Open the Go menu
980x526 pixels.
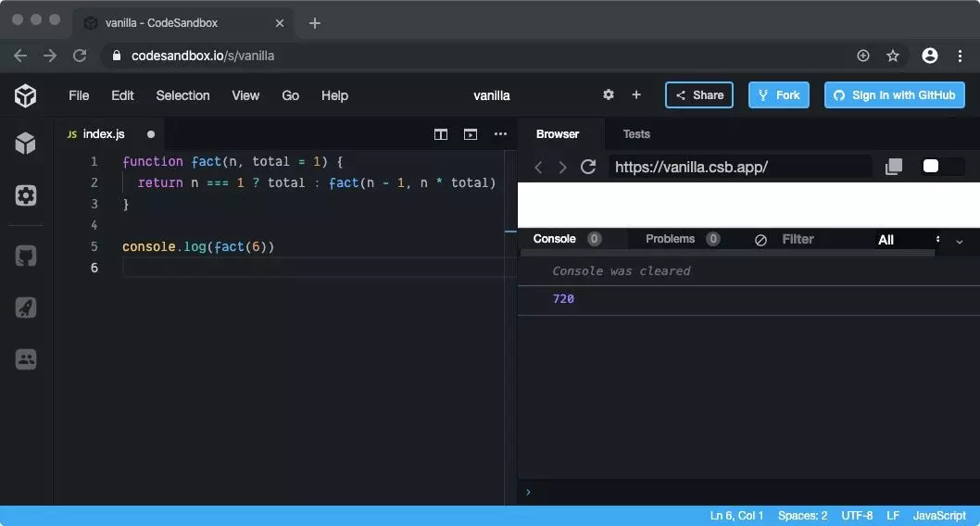click(x=290, y=95)
